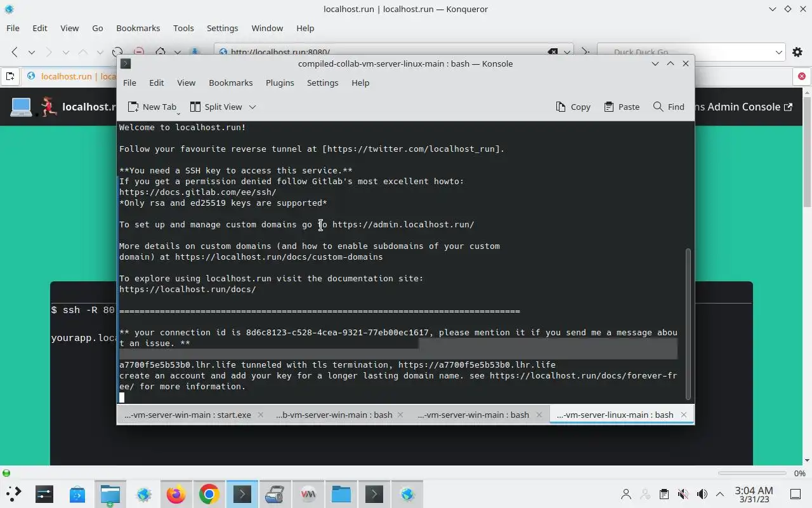Click the Back arrow in Konqueror toolbar
The width and height of the screenshot is (812, 508).
point(14,52)
